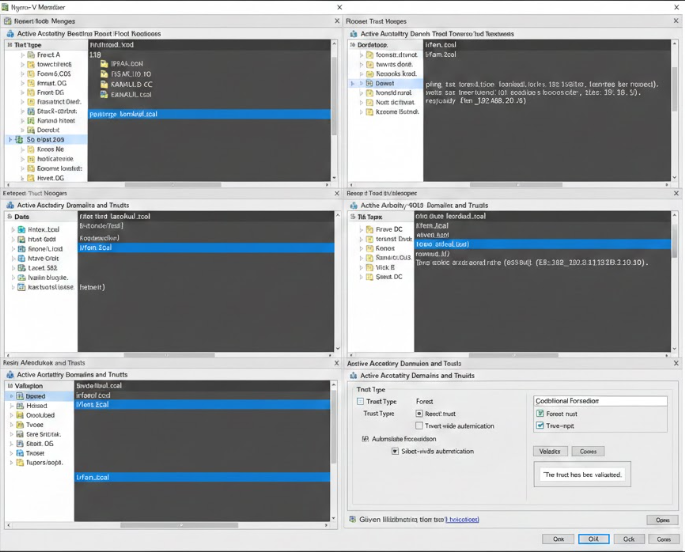
Task: Select the lowest highlighted lrfan..lcoal row
Action: [202, 477]
